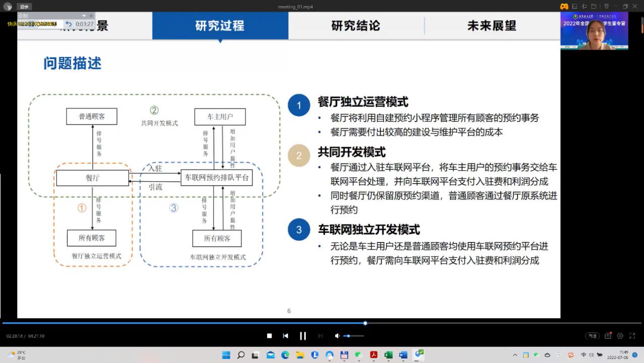Screen dimensions: 644x363
Task: Stop the video playback
Action: (270, 336)
